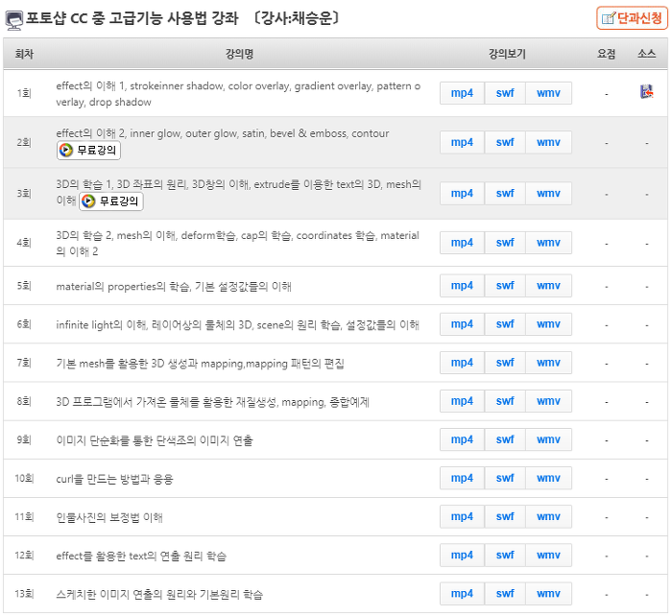The image size is (672, 616).
Task: Play the final 13회 lecture in swf
Action: tap(505, 594)
